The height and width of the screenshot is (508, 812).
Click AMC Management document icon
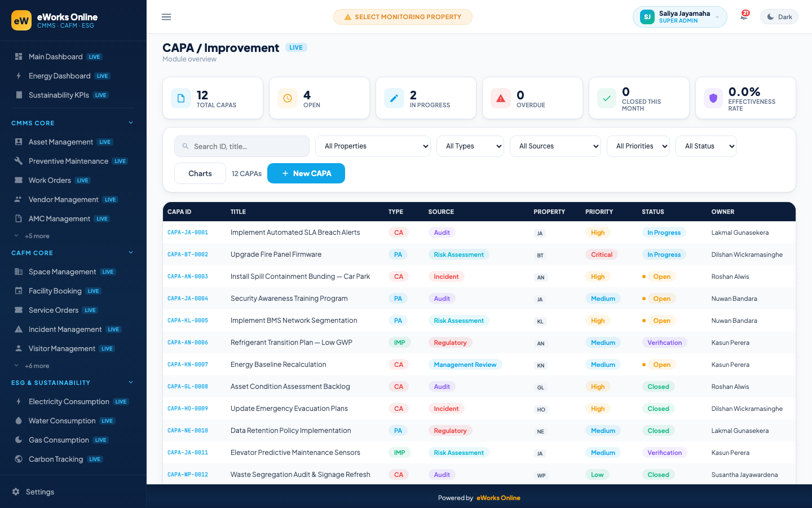tap(19, 218)
